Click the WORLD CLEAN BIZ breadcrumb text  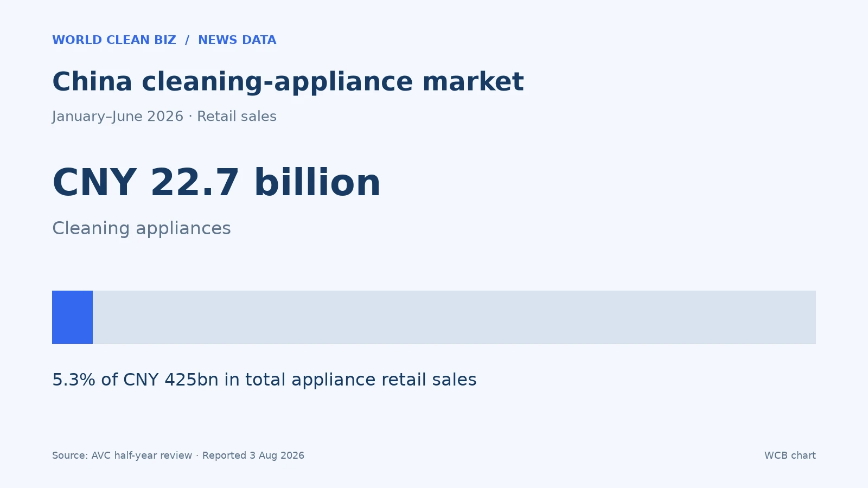click(114, 40)
